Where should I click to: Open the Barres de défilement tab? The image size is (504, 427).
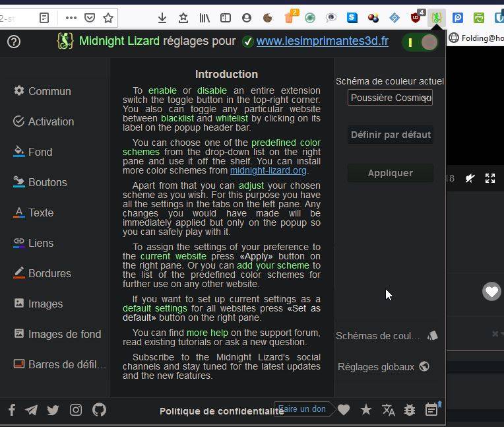[x=59, y=364]
